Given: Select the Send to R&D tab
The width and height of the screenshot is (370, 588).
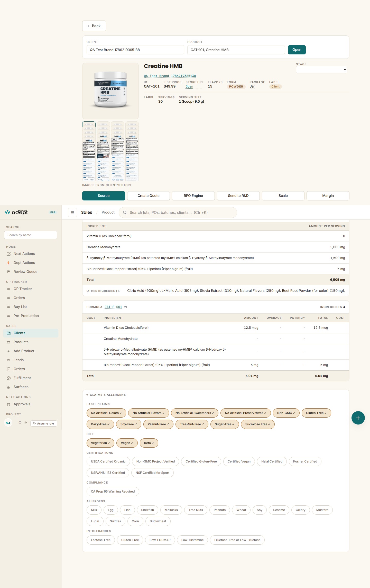Looking at the screenshot, I should click(238, 196).
